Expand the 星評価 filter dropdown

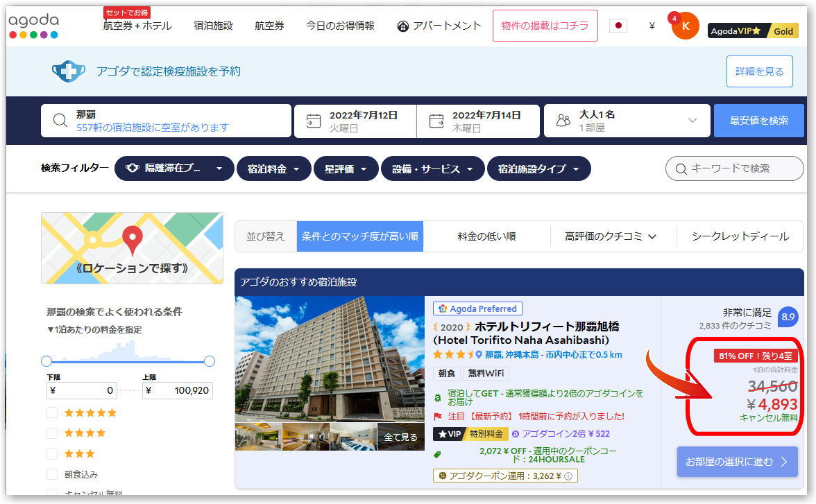(346, 168)
